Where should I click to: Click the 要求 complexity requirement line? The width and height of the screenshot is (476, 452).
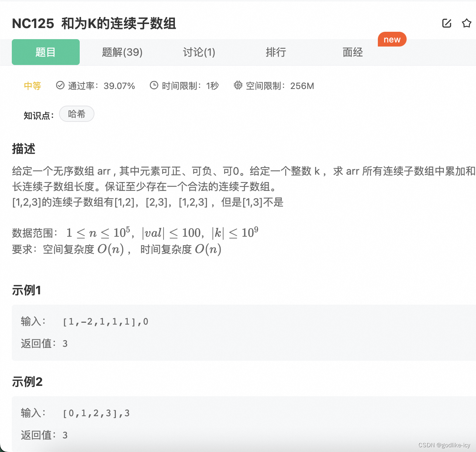(117, 249)
